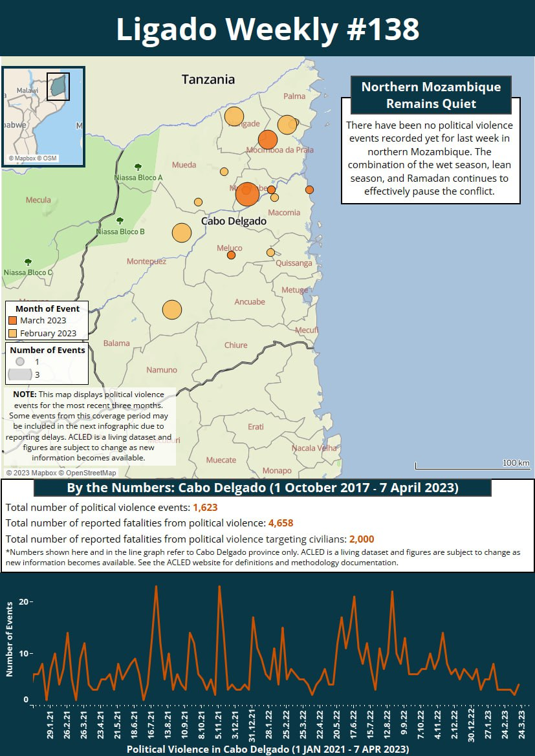Viewport: 535px width, 756px height.
Task: Click the March 2023 legend color swatch
Action: coord(13,321)
